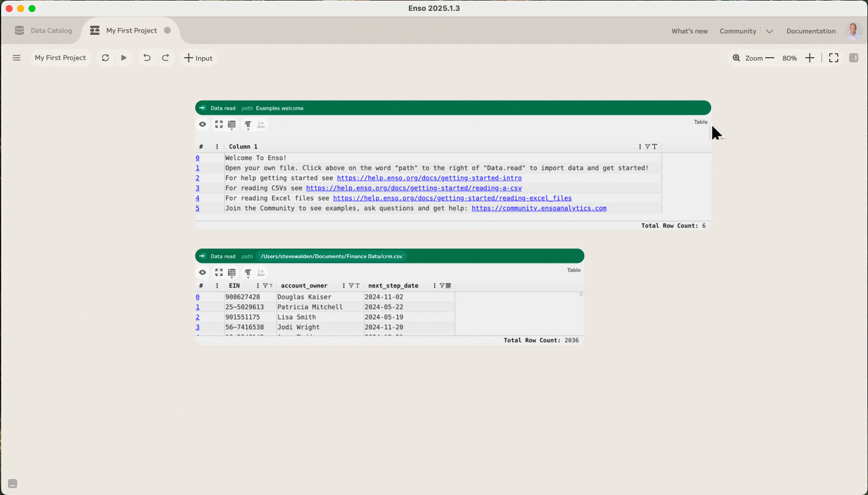Open the community.ensoanalytics.com link

click(539, 208)
